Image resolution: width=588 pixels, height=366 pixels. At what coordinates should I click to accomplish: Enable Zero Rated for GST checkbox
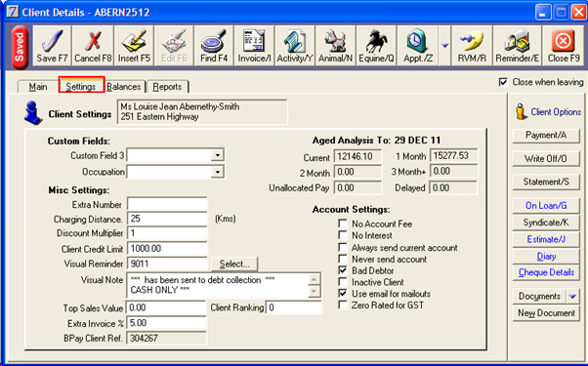coord(343,305)
